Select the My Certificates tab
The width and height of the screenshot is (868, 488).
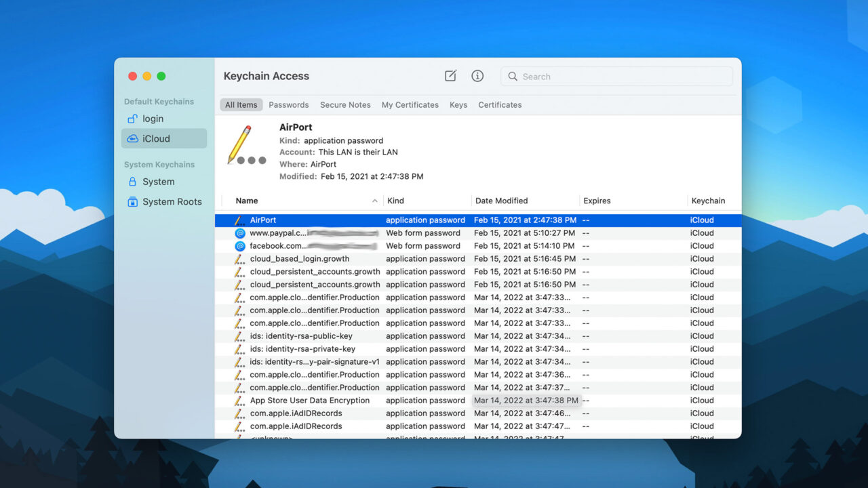click(x=410, y=104)
